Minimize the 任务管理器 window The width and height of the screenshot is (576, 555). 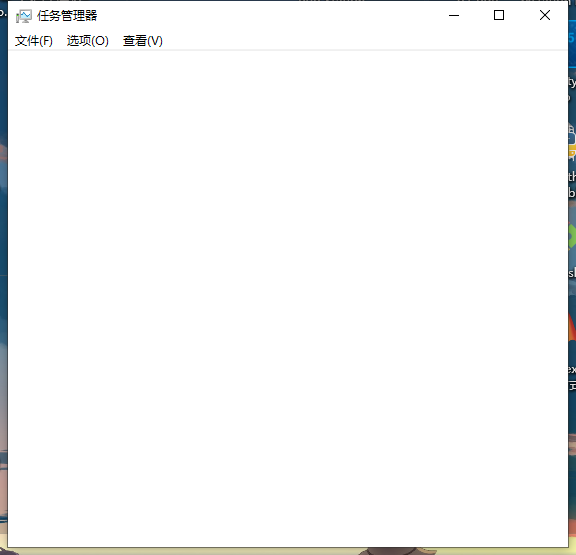pyautogui.click(x=454, y=15)
